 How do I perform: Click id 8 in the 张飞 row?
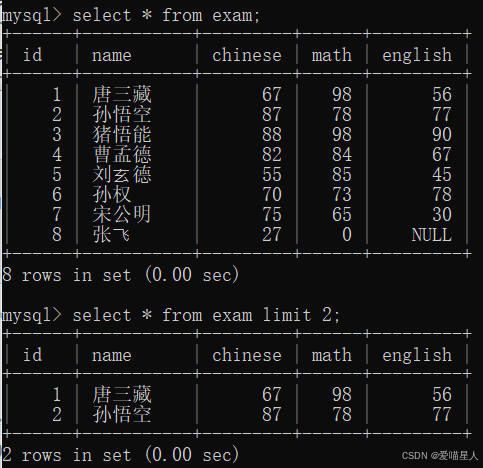57,235
